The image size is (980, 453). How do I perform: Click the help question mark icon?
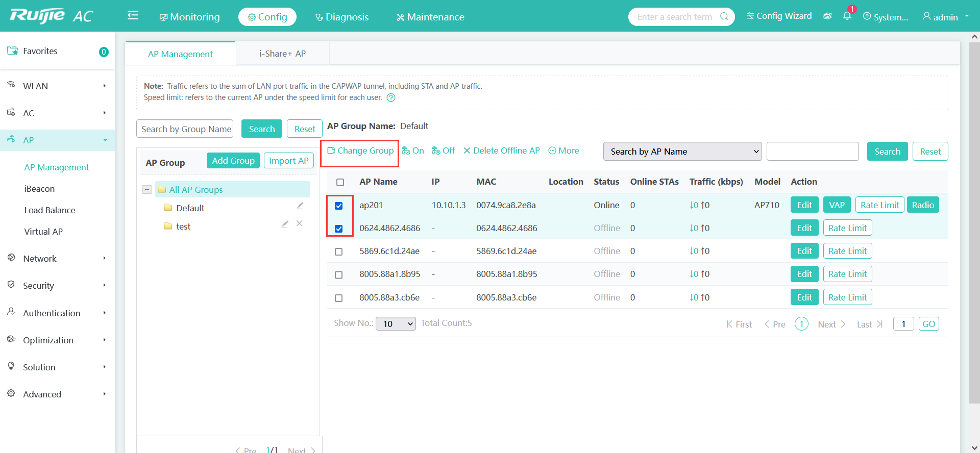coord(391,98)
